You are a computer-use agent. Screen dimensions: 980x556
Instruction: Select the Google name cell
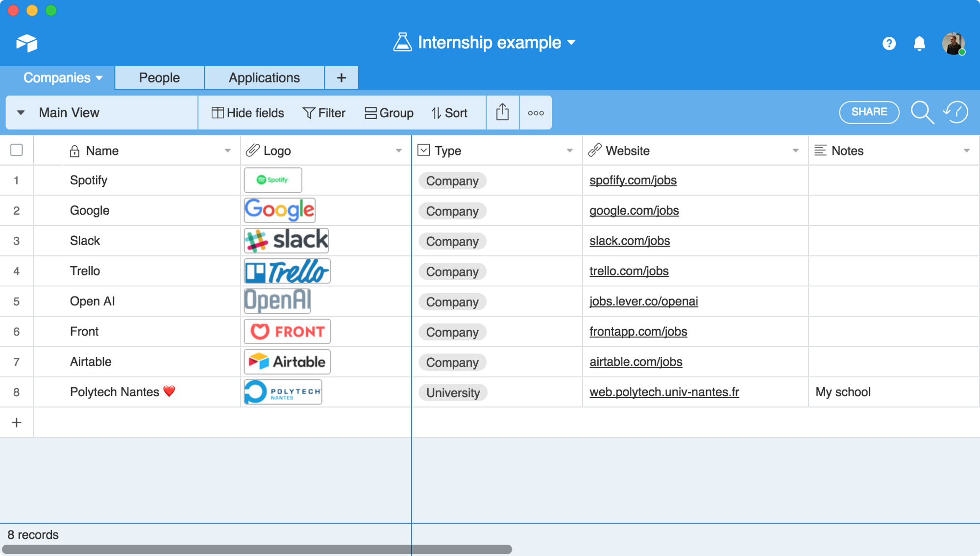(137, 210)
